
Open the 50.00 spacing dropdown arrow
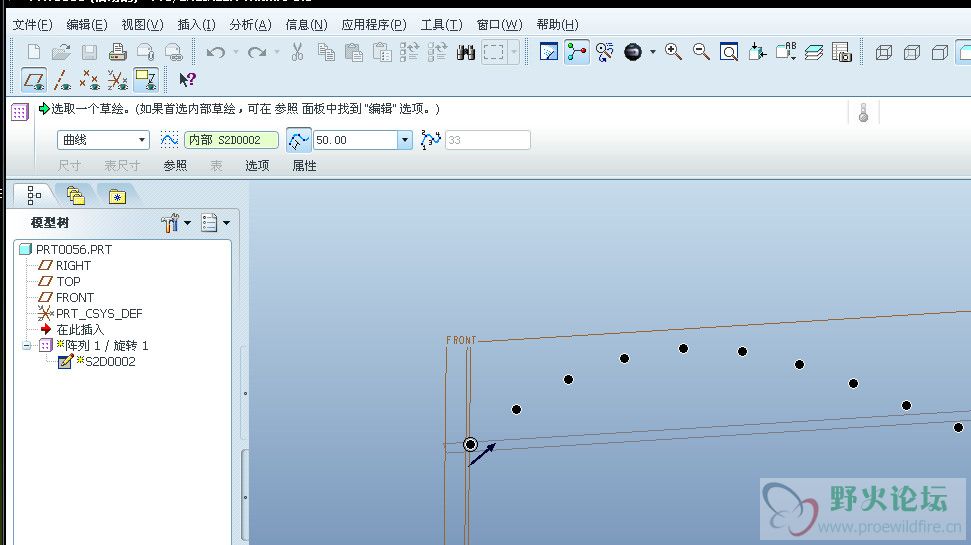click(405, 140)
